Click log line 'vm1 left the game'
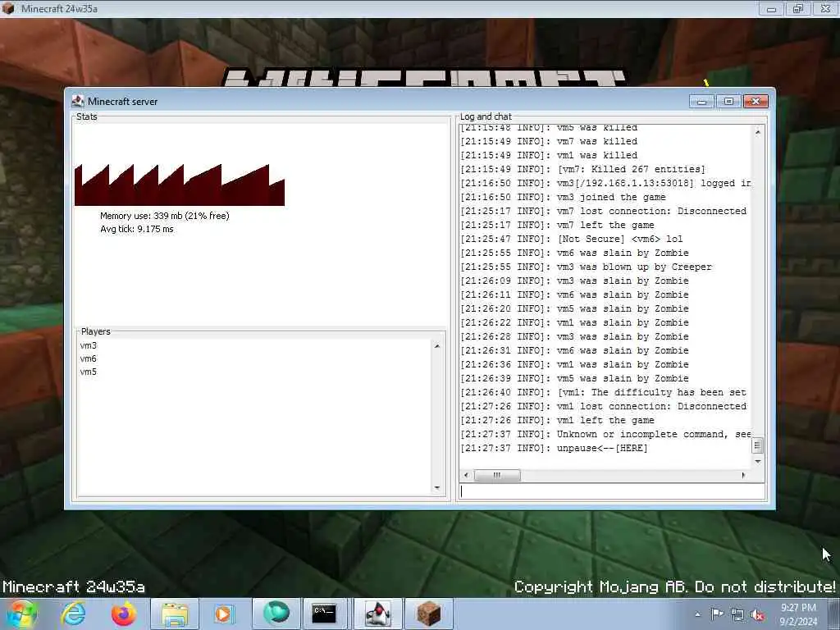This screenshot has height=630, width=840. 557,421
